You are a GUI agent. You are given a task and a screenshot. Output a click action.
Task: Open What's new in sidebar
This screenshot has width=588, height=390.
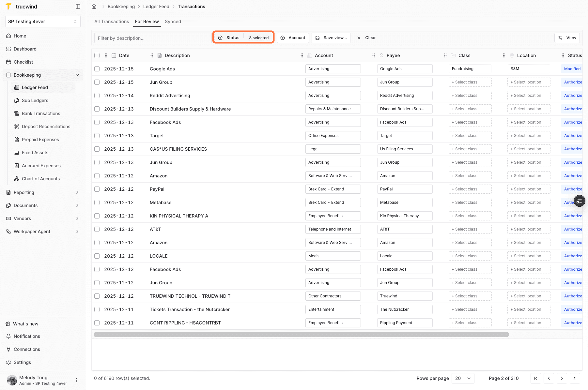click(43, 324)
